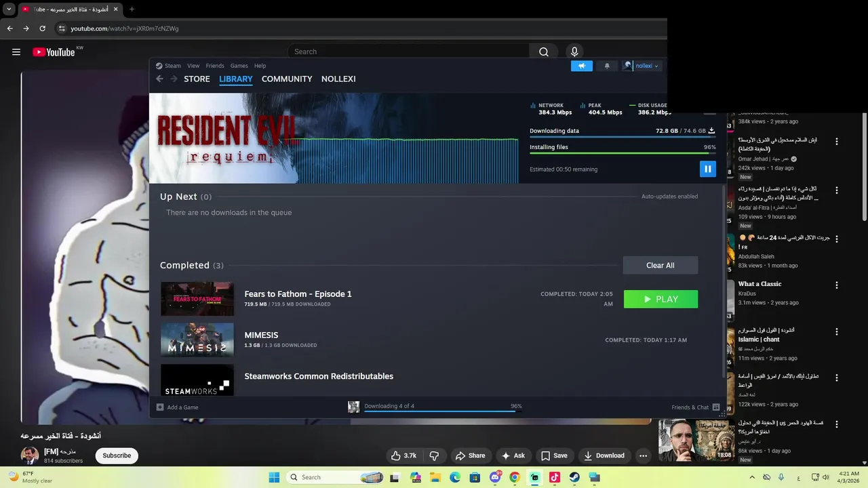Subscribe to the [FM] channel

117,455
